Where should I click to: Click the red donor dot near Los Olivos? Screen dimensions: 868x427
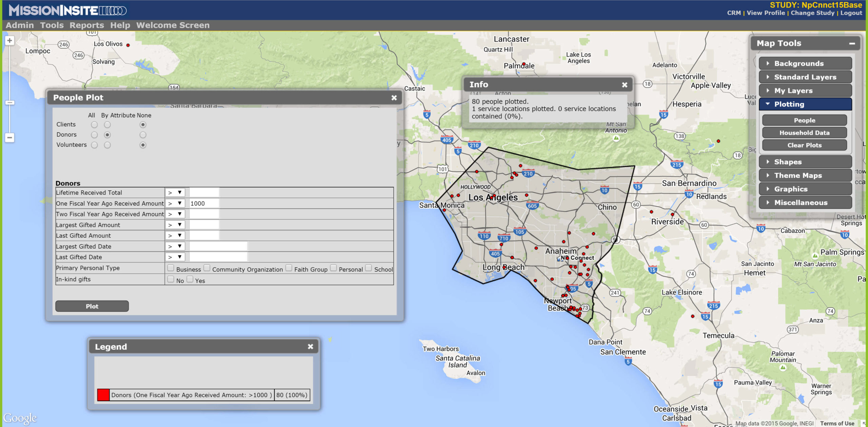click(x=128, y=45)
